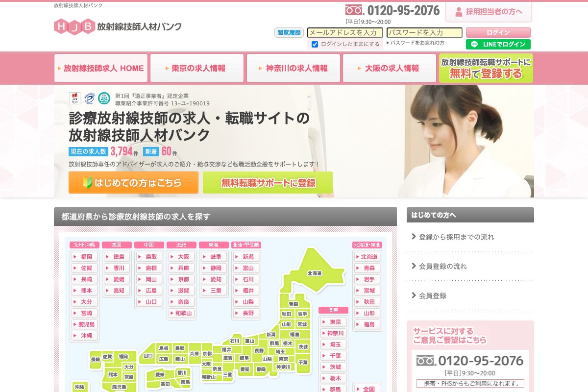Select 長崎 in the Kyushu list
Screen dimensions: 588x392
coord(85,279)
